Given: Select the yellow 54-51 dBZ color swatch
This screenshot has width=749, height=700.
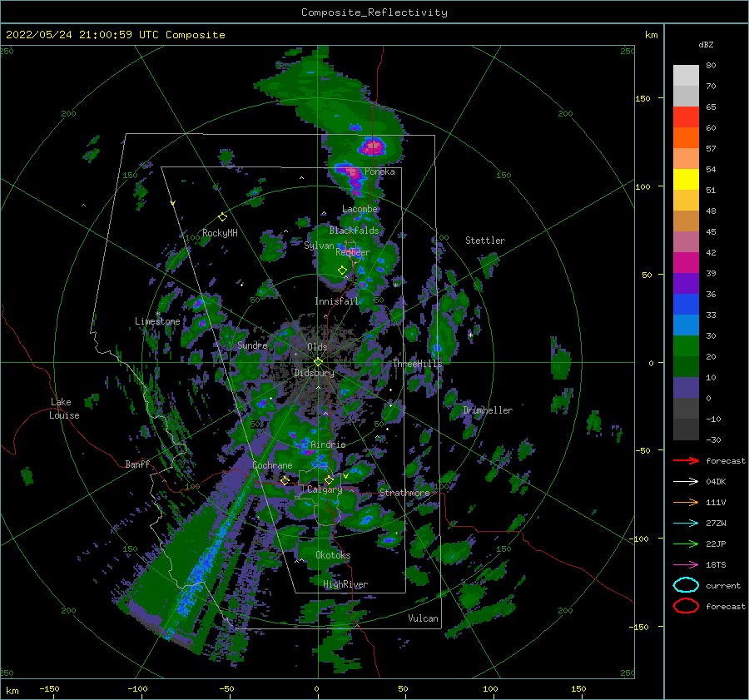Looking at the screenshot, I should click(x=686, y=180).
